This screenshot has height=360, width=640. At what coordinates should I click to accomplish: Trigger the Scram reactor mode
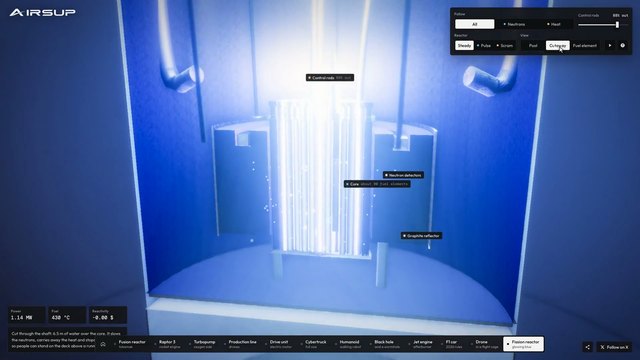[x=505, y=46]
